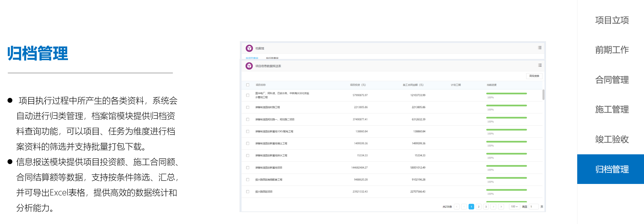
Task: Click progress bar of 振兴路西延项目 row
Action: tap(506, 190)
